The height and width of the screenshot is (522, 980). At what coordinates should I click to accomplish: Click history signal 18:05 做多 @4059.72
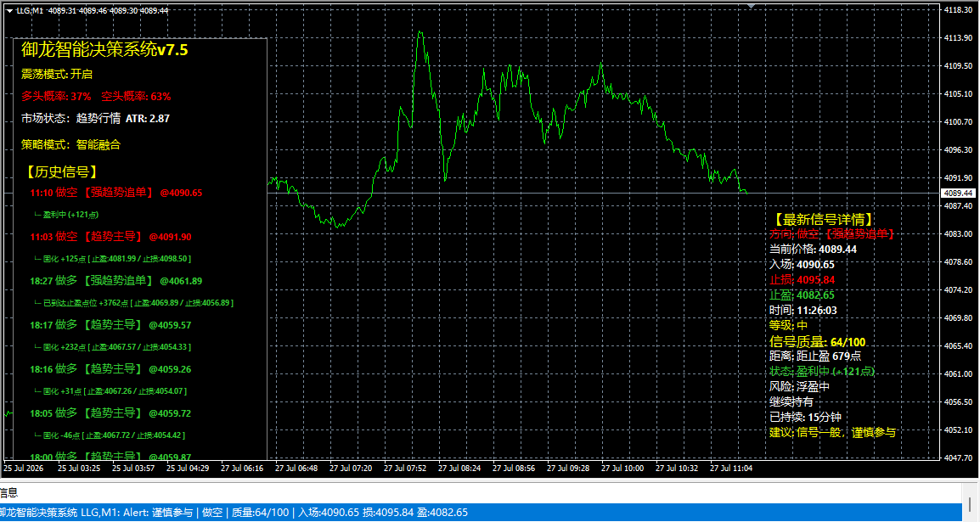[x=110, y=414]
